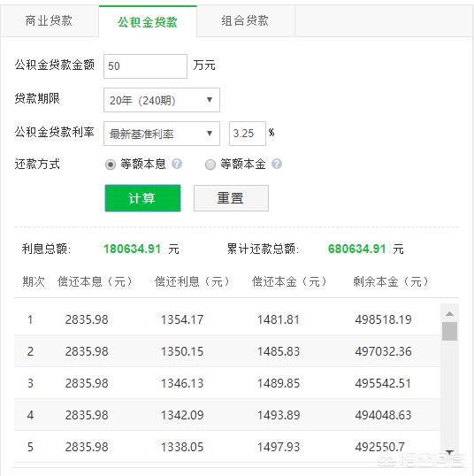
Task: Focus the 3.25 interest rate field
Action: click(248, 134)
